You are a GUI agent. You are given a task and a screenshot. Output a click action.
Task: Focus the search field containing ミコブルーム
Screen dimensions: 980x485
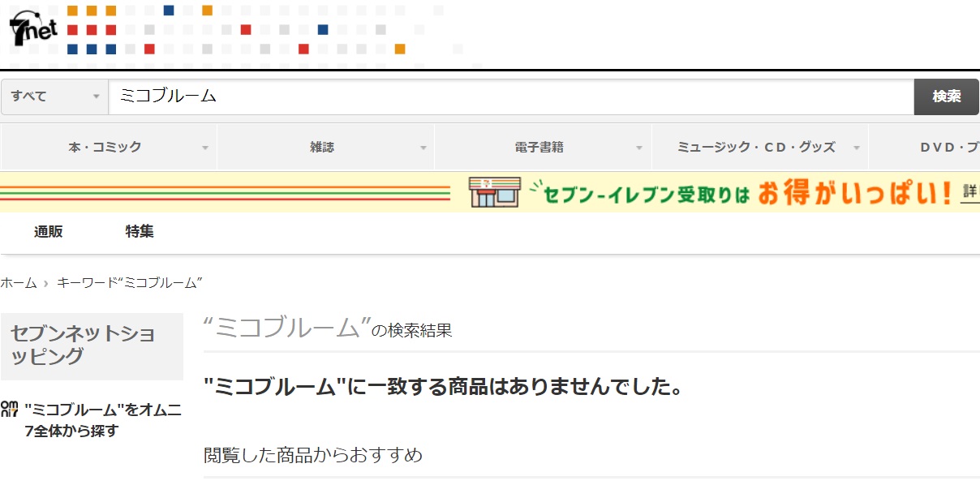point(511,97)
